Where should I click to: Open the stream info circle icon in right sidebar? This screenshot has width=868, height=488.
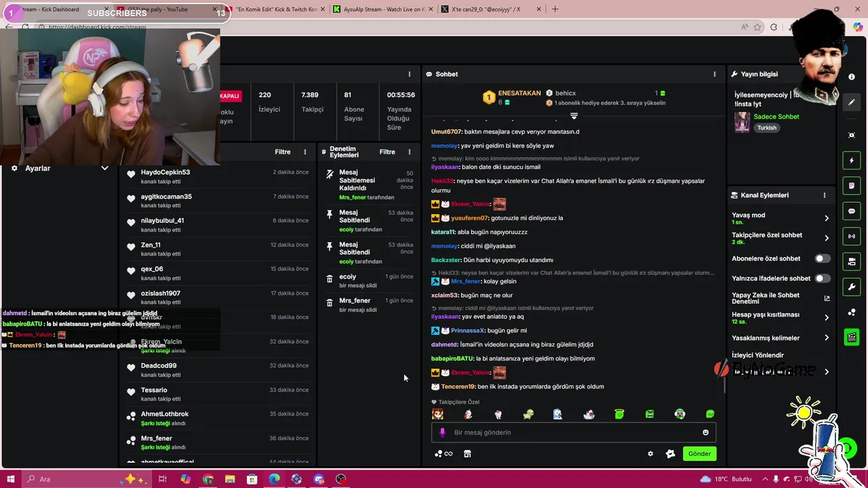coord(852,77)
